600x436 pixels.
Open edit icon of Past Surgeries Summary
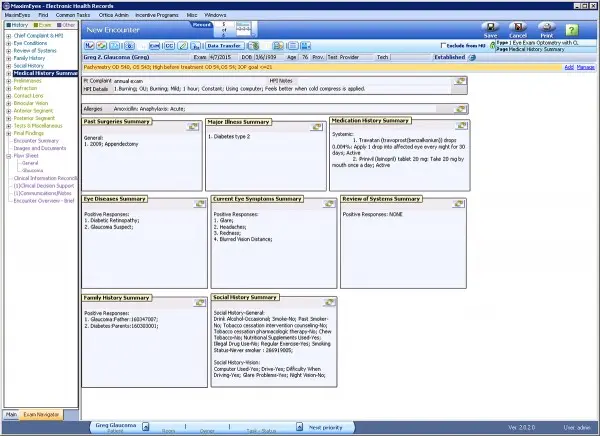pyautogui.click(x=192, y=126)
